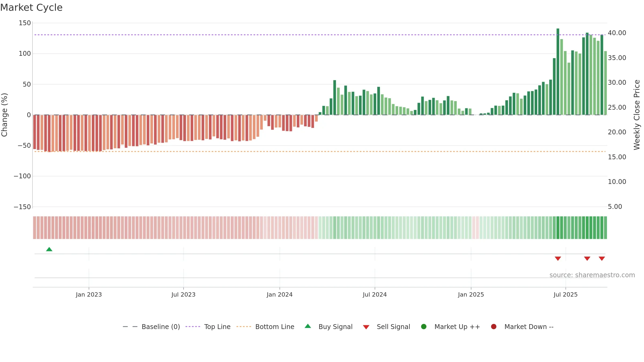
Task: Click the red Sell Signal triangle in legend
Action: tap(366, 327)
